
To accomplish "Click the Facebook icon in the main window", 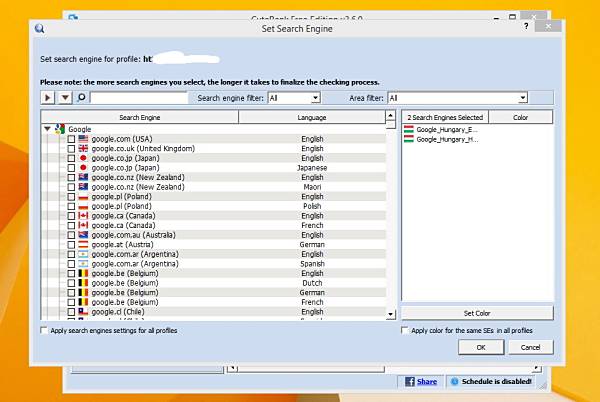I will pos(409,381).
